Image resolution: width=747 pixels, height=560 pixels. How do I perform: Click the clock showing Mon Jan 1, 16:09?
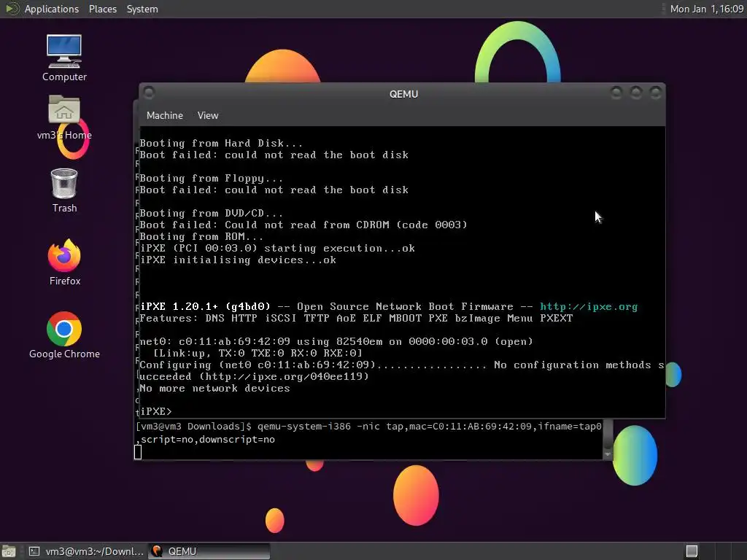706,9
